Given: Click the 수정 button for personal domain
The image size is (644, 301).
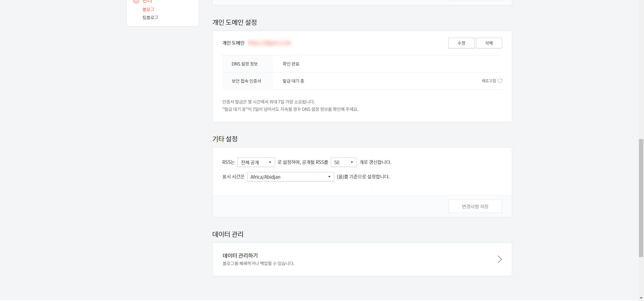Looking at the screenshot, I should pos(461,43).
